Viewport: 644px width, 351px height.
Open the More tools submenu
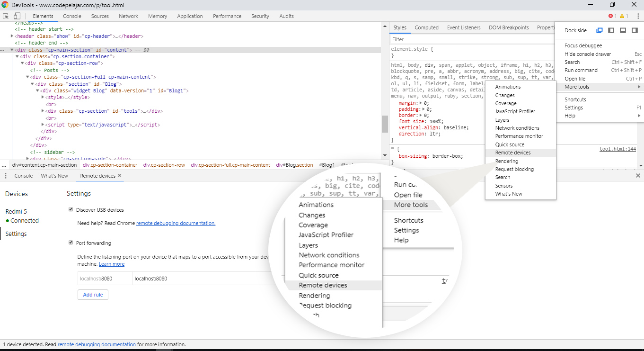[599, 87]
